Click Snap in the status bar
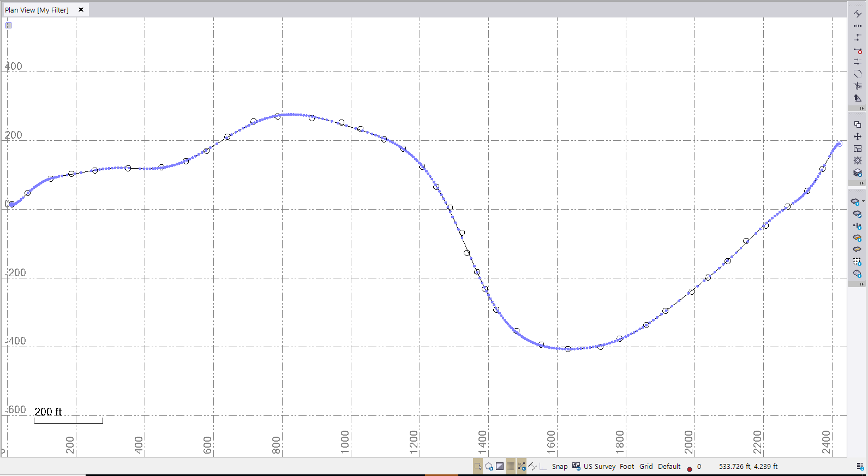The image size is (868, 476). coord(559,466)
